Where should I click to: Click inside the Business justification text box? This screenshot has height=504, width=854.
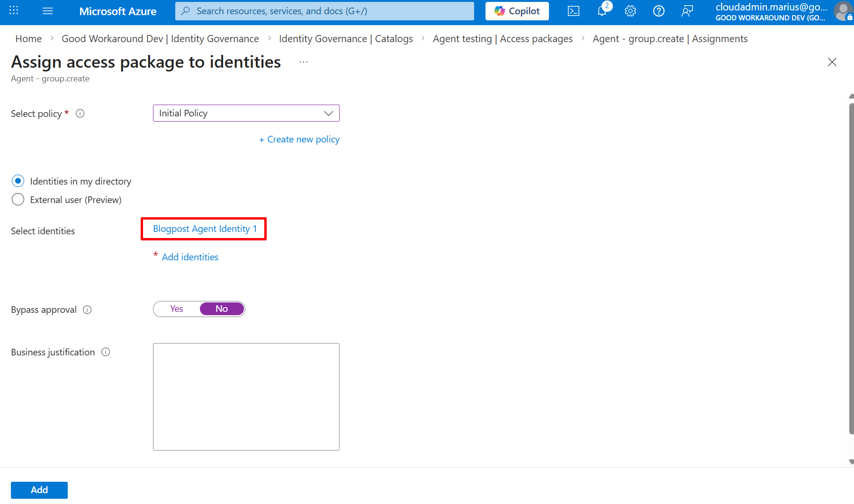(x=246, y=397)
